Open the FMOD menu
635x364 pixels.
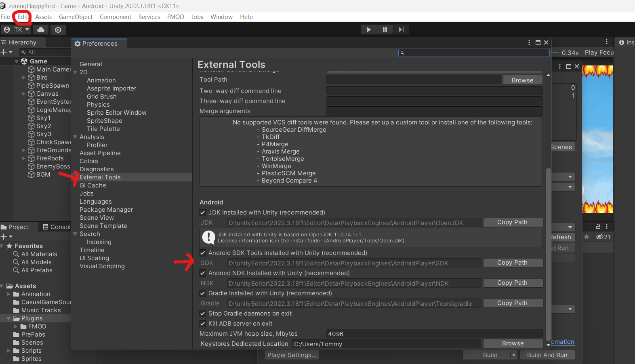(x=176, y=17)
